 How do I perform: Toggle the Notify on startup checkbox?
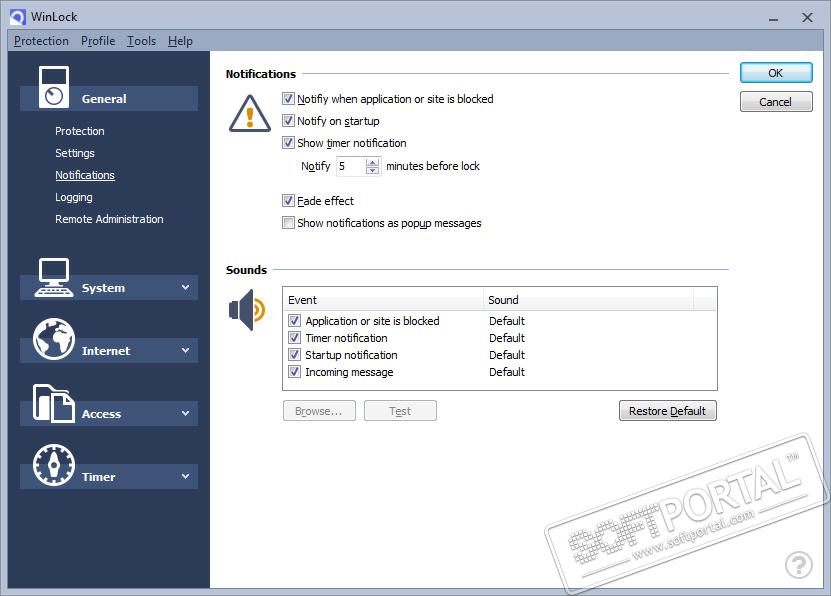(288, 121)
